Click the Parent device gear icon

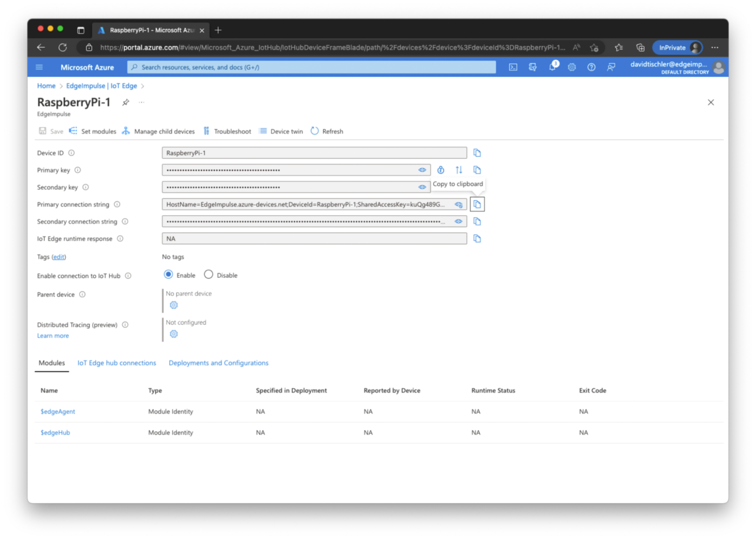[x=174, y=305]
